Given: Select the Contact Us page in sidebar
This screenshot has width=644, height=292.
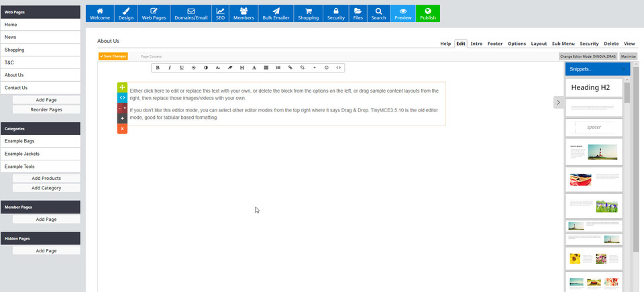Looking at the screenshot, I should (x=40, y=87).
